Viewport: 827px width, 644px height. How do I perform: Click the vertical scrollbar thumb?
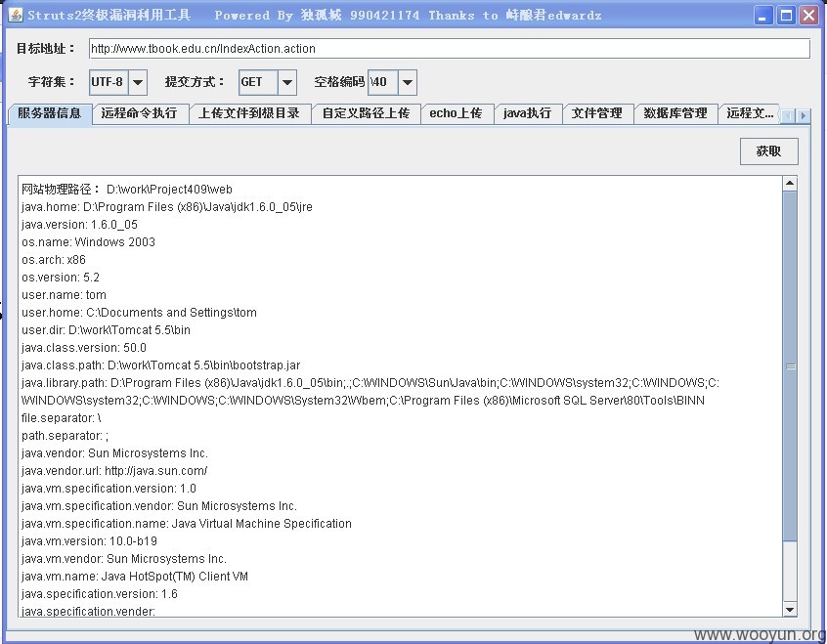click(x=790, y=365)
